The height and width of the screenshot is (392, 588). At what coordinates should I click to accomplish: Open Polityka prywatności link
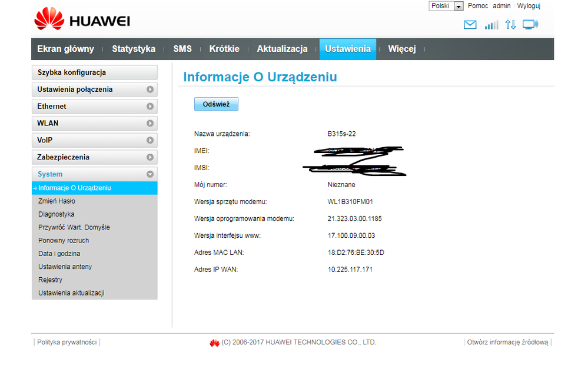point(67,342)
